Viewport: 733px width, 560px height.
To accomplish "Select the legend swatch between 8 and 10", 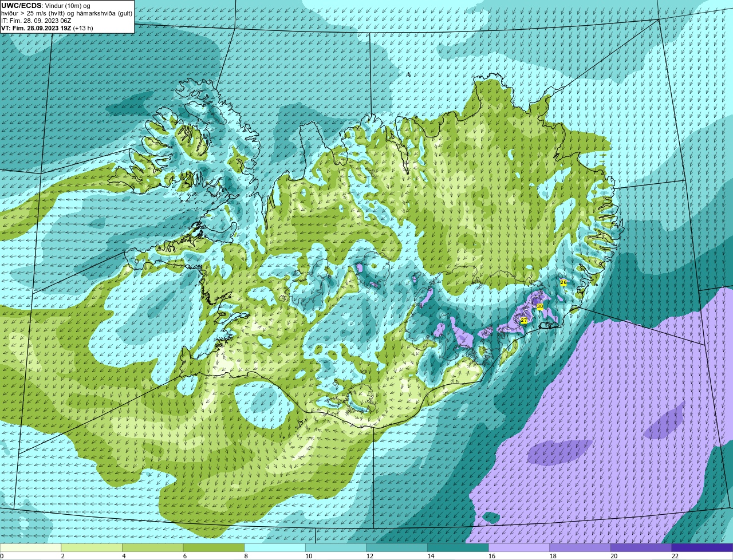I will pos(275,547).
